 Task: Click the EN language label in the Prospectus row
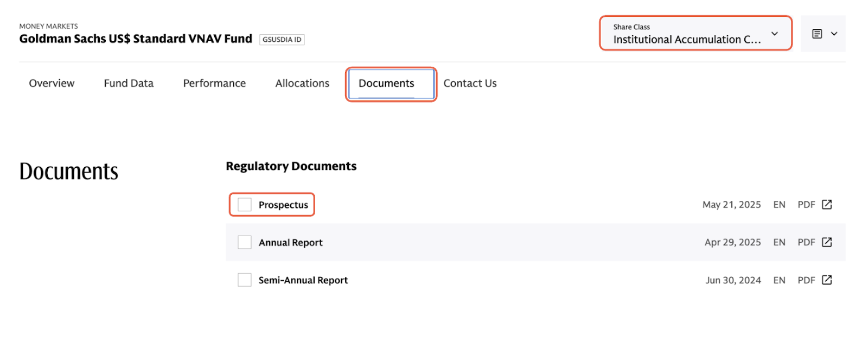[x=779, y=205]
